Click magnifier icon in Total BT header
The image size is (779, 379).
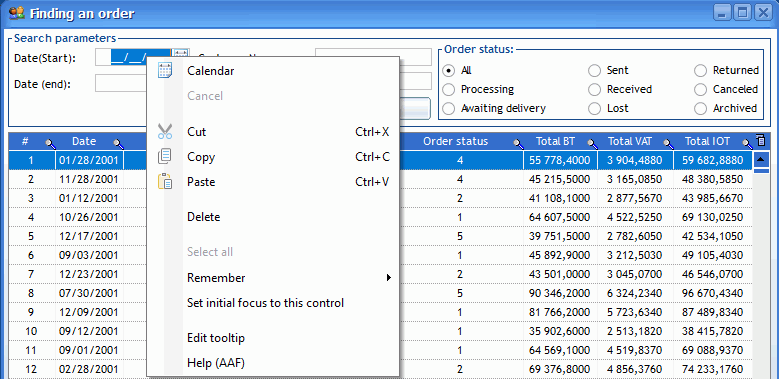(592, 144)
